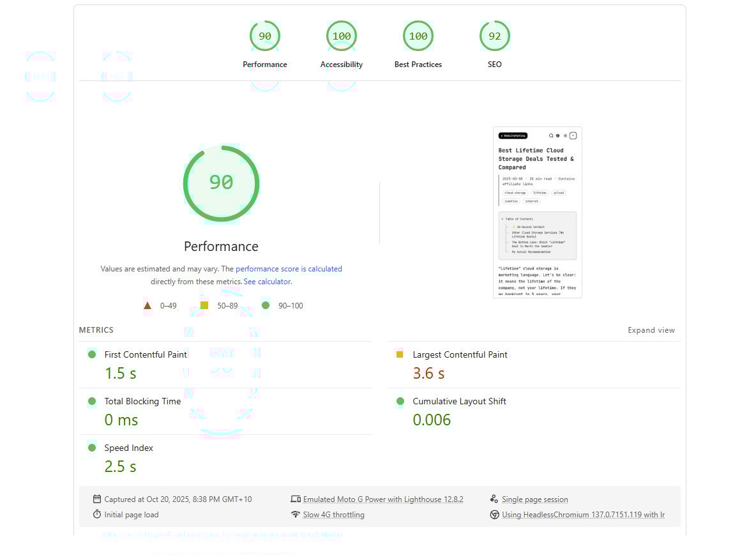Click the yellow square 50–89 legend icon
Screen dimensions: 756x555
pyautogui.click(x=204, y=305)
